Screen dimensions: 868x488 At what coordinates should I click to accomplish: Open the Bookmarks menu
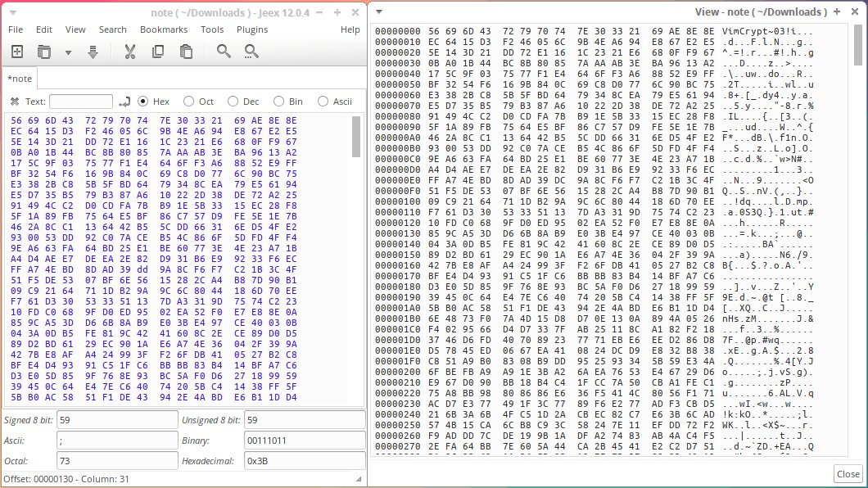[x=164, y=29]
